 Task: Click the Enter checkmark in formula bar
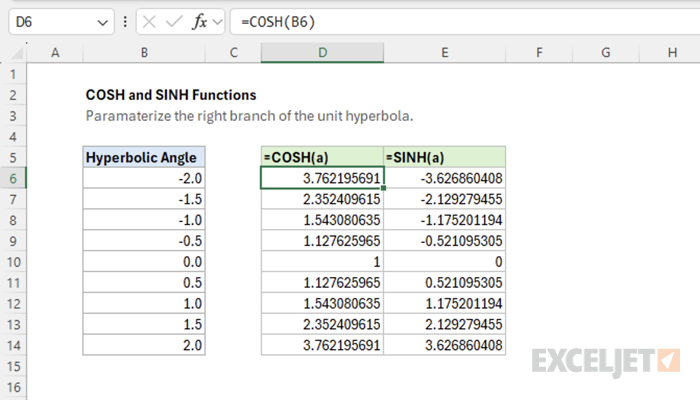pyautogui.click(x=174, y=21)
